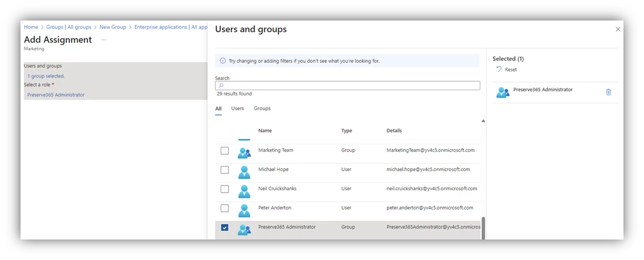Click the Marketing Team group icon

(x=244, y=153)
